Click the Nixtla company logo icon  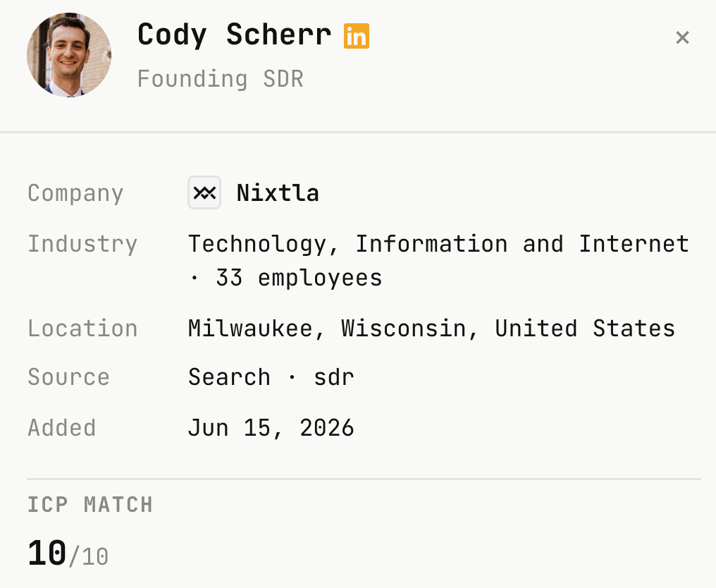click(x=204, y=192)
